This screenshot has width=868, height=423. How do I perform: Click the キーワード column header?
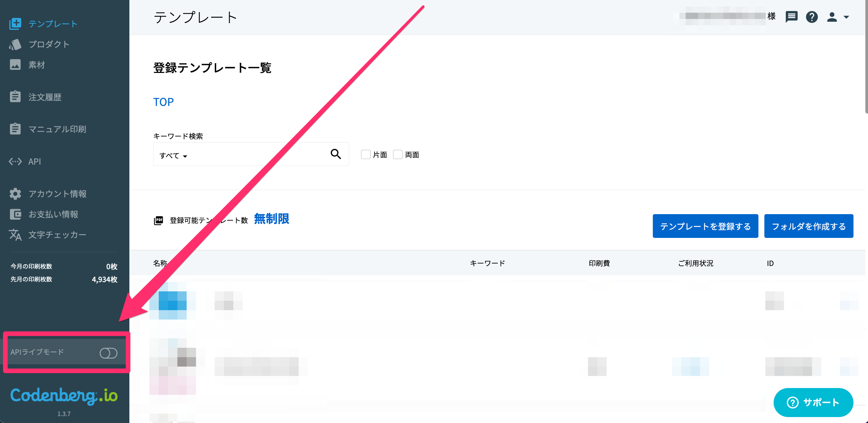[x=487, y=263]
